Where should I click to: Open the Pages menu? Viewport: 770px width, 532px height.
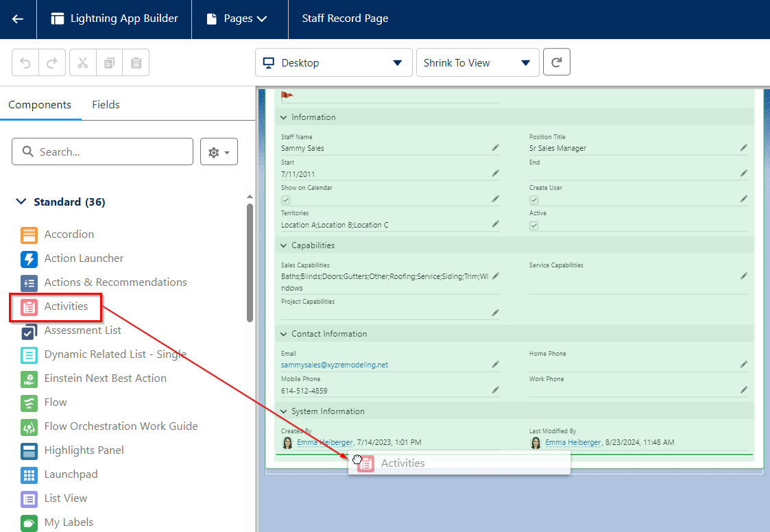point(239,19)
